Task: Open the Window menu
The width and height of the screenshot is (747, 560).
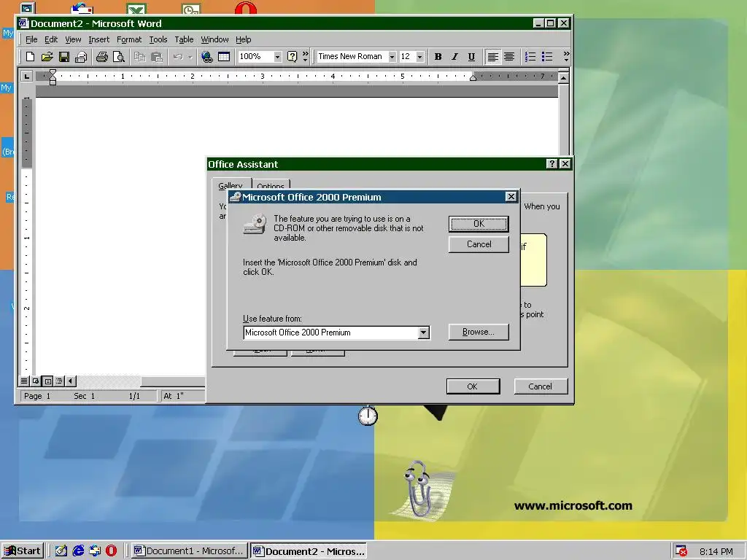Action: [214, 39]
